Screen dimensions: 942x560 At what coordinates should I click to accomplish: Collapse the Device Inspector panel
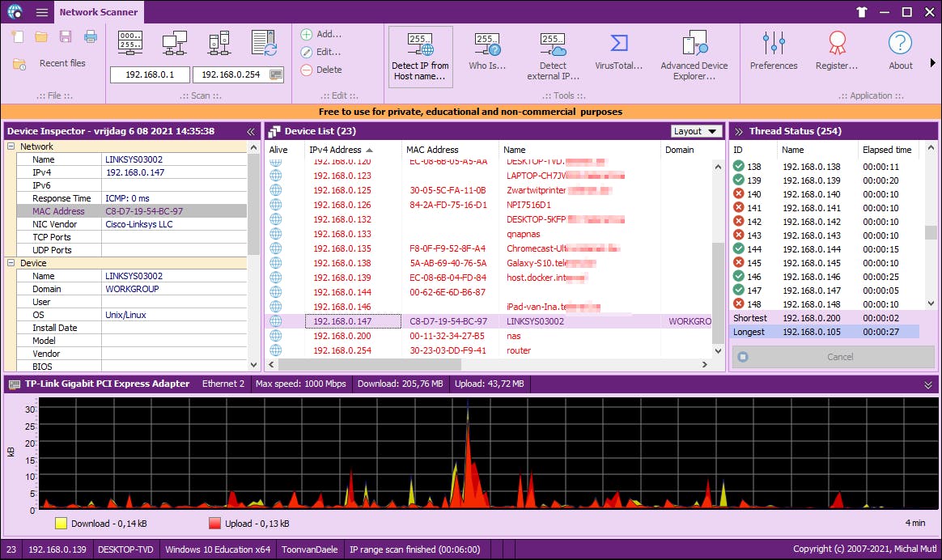(251, 131)
